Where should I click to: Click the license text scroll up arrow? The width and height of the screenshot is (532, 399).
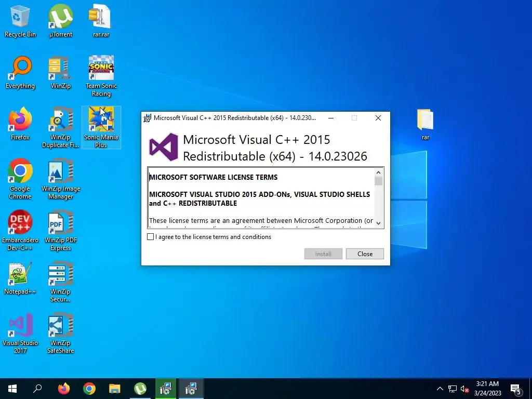[x=378, y=172]
